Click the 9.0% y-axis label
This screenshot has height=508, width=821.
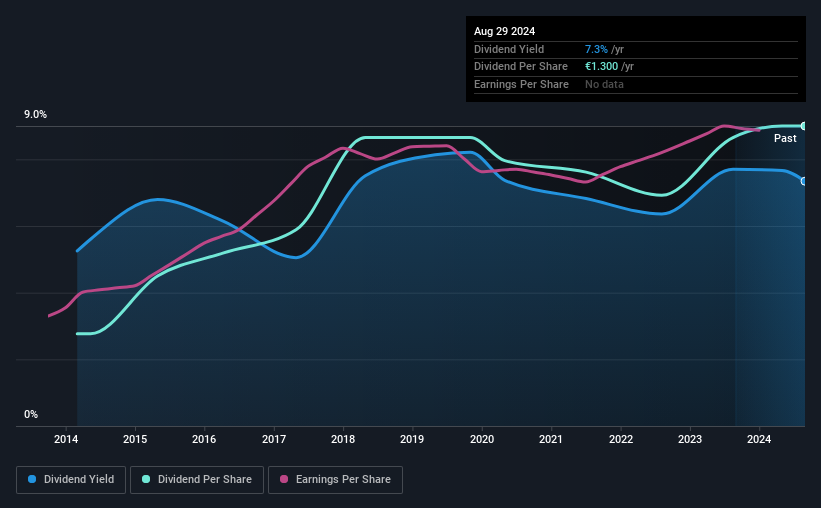[x=35, y=114]
